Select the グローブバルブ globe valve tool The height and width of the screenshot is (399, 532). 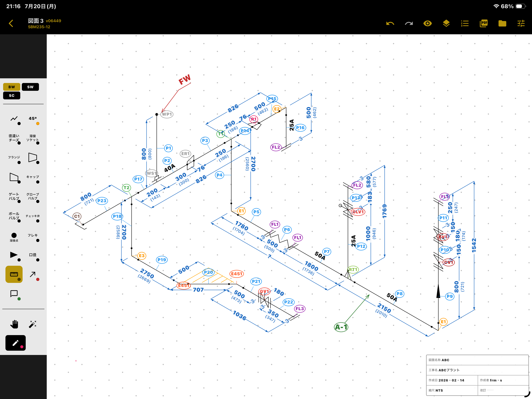(x=33, y=197)
